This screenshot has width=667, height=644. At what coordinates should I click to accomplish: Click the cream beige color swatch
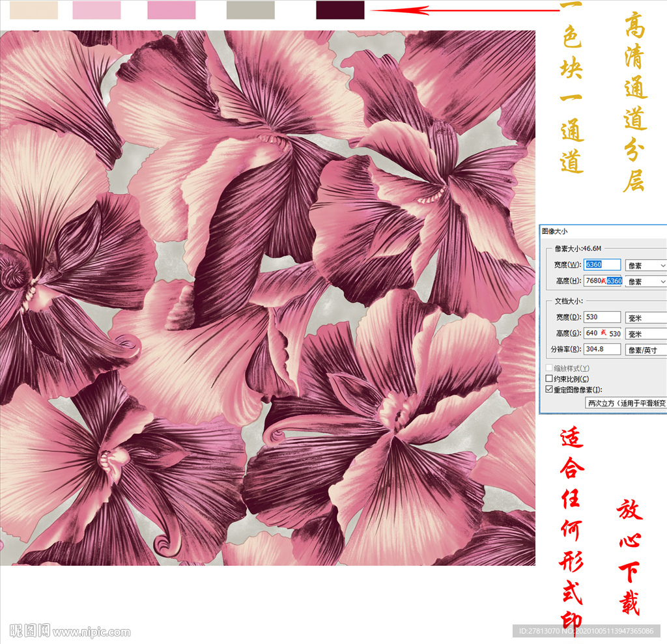(33, 10)
